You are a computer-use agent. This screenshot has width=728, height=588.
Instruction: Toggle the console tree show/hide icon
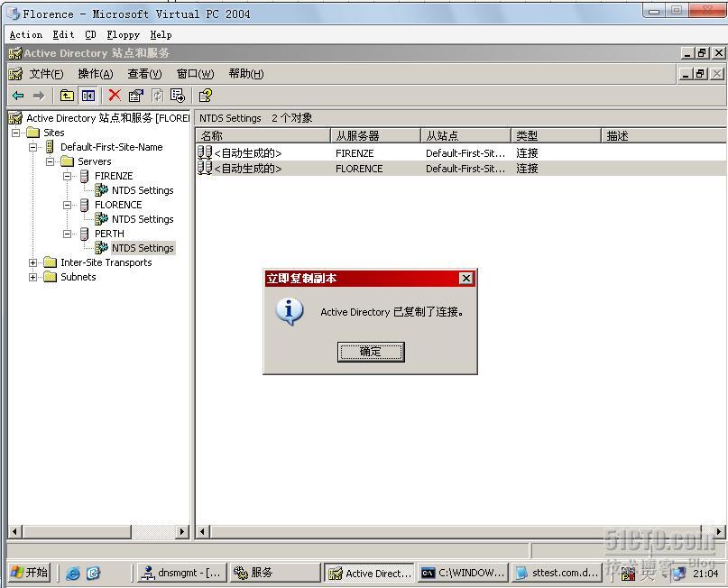click(88, 96)
